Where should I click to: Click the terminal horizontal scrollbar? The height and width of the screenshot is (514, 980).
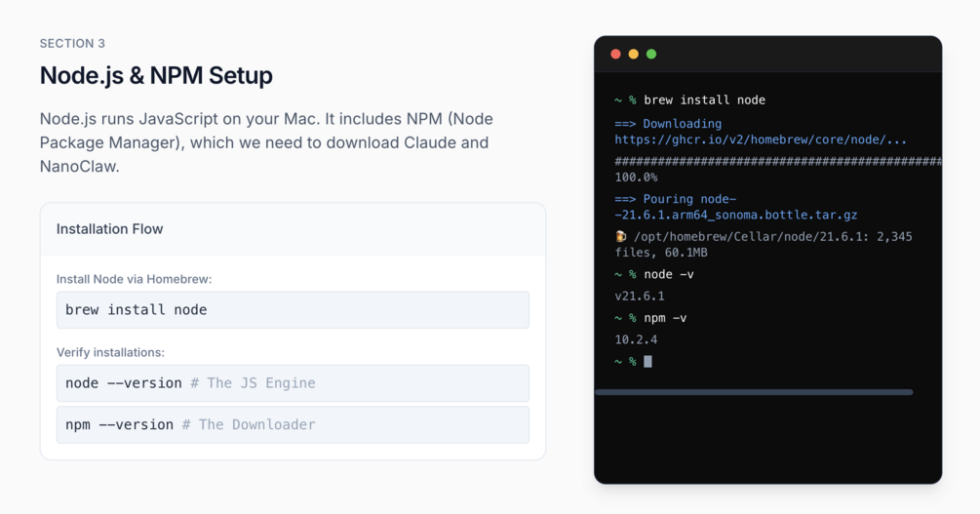tap(755, 392)
